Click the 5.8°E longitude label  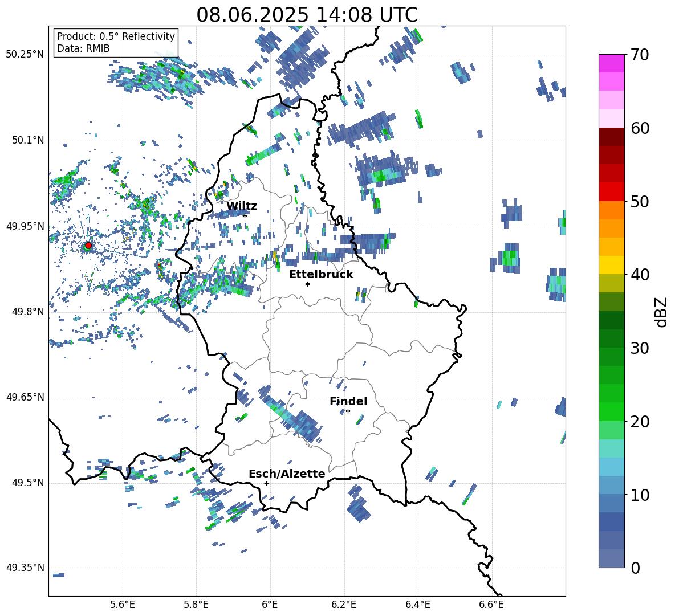click(196, 605)
